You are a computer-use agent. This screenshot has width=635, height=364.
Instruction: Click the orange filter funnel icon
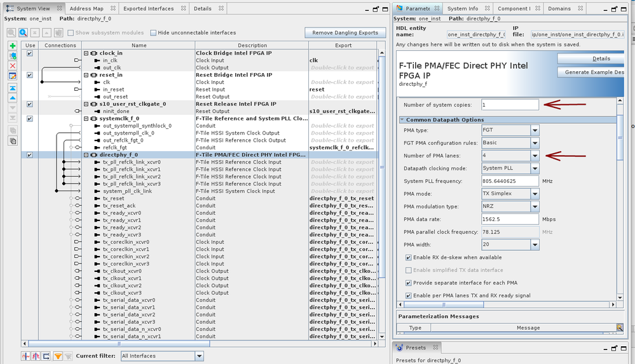pyautogui.click(x=57, y=356)
